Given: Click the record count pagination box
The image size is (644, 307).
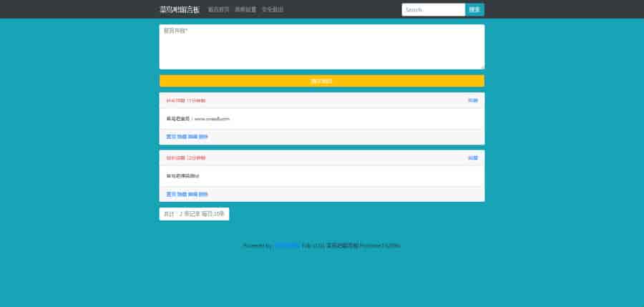Looking at the screenshot, I should pos(194,214).
